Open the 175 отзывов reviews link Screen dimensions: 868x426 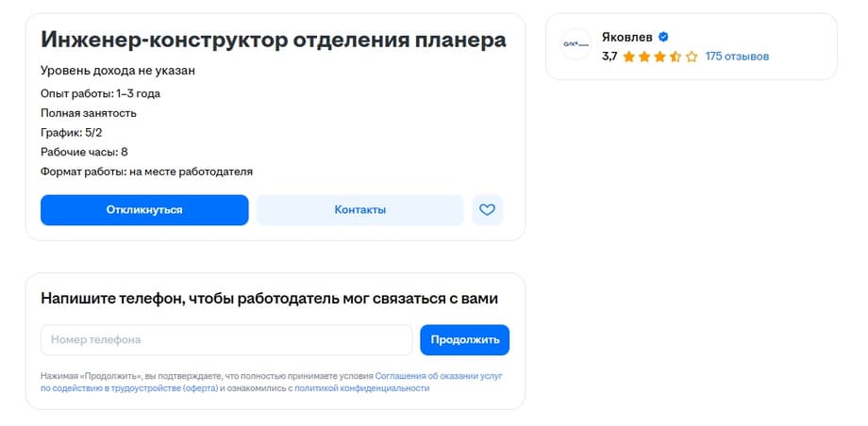tap(737, 57)
